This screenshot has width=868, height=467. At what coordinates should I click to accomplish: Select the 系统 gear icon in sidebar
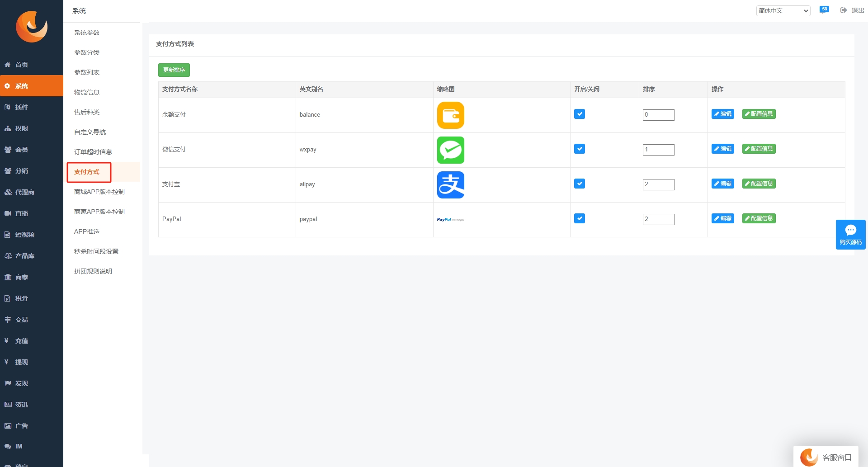coord(7,86)
